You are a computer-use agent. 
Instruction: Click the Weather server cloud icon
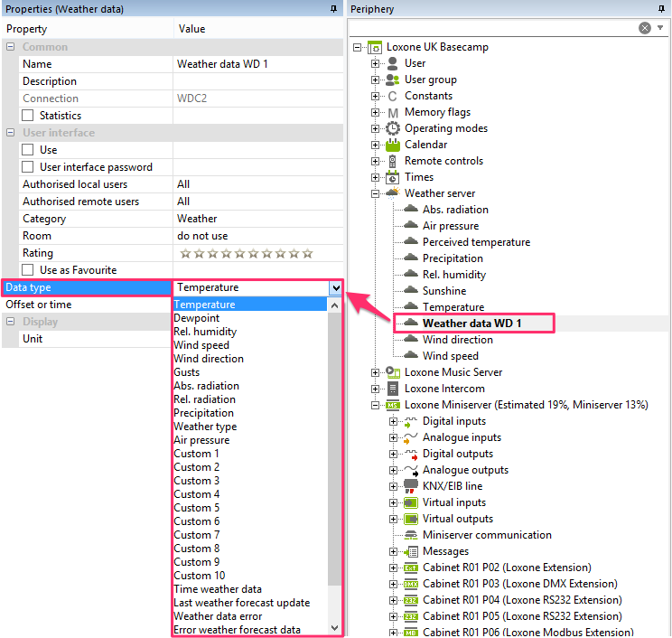[x=393, y=193]
